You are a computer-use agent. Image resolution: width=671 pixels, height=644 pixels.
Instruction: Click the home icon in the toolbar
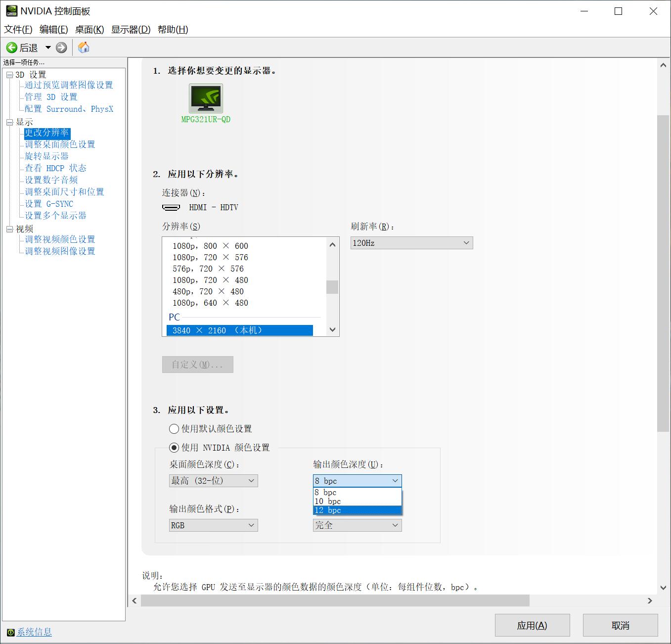pos(83,47)
